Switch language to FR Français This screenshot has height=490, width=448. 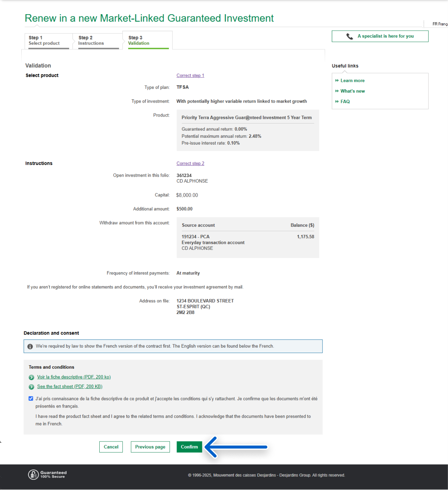pyautogui.click(x=440, y=24)
